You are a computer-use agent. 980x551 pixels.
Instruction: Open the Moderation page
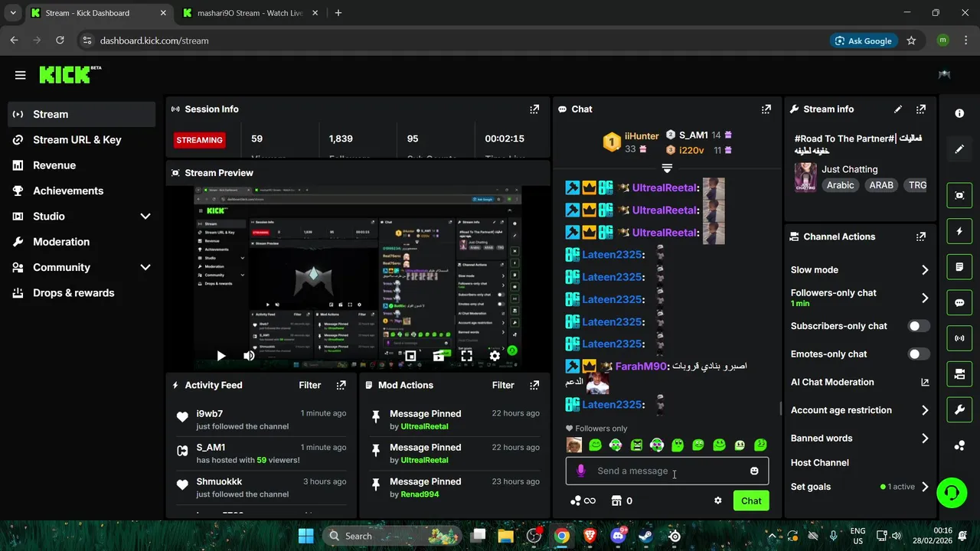[x=82, y=242]
